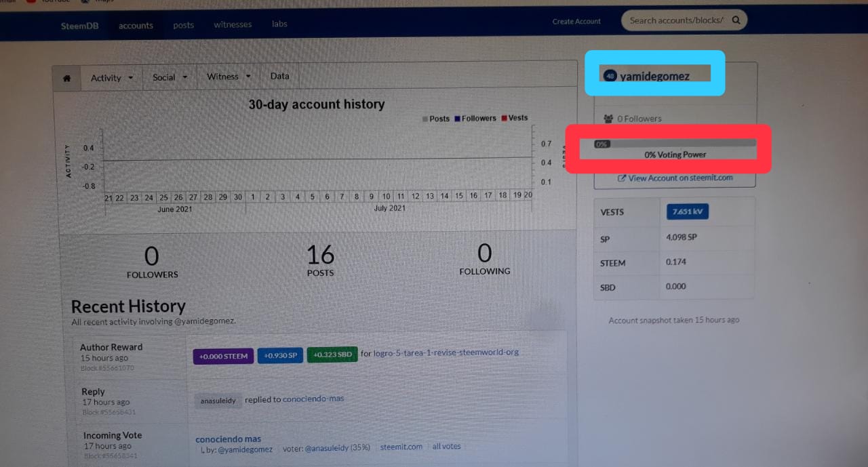Expand the Activity dropdown
868x467 pixels.
point(112,78)
